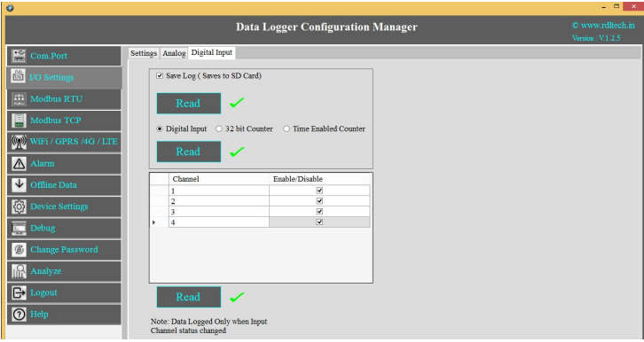This screenshot has width=644, height=342.
Task: Maximize the application window
Action: [x=617, y=6]
